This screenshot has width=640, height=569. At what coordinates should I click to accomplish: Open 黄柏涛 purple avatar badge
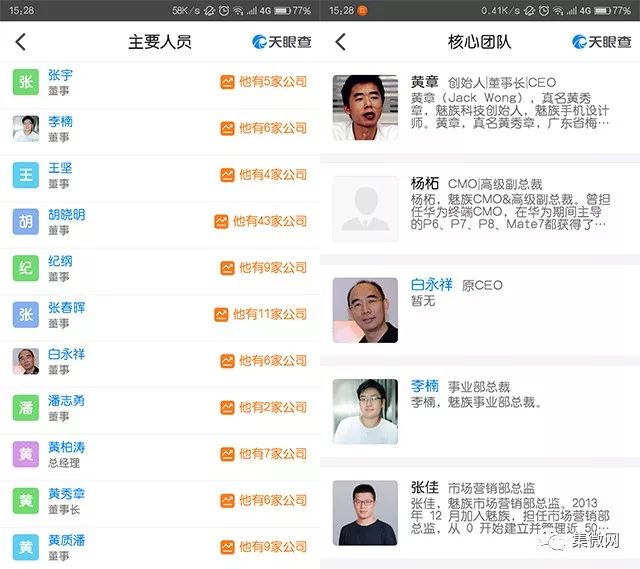[x=26, y=454]
